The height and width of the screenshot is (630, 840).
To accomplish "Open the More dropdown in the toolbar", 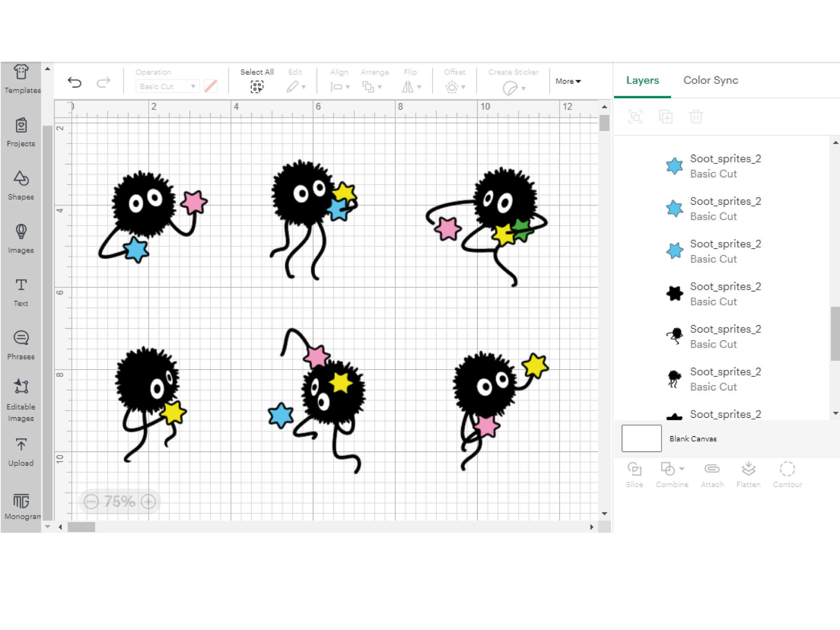I will pyautogui.click(x=568, y=81).
